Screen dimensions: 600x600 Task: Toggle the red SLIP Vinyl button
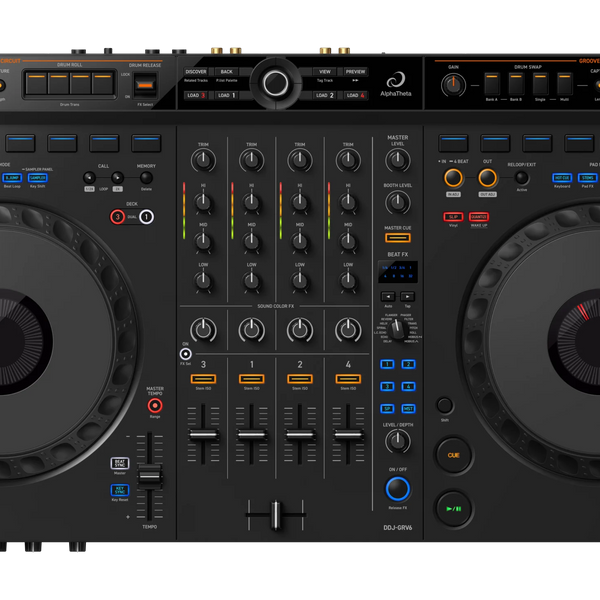click(453, 217)
